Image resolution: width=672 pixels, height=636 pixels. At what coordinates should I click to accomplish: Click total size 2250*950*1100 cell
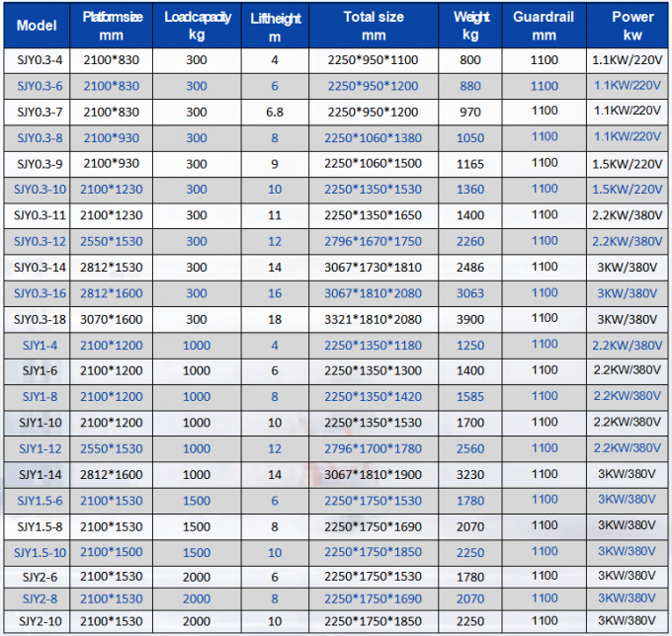(373, 60)
